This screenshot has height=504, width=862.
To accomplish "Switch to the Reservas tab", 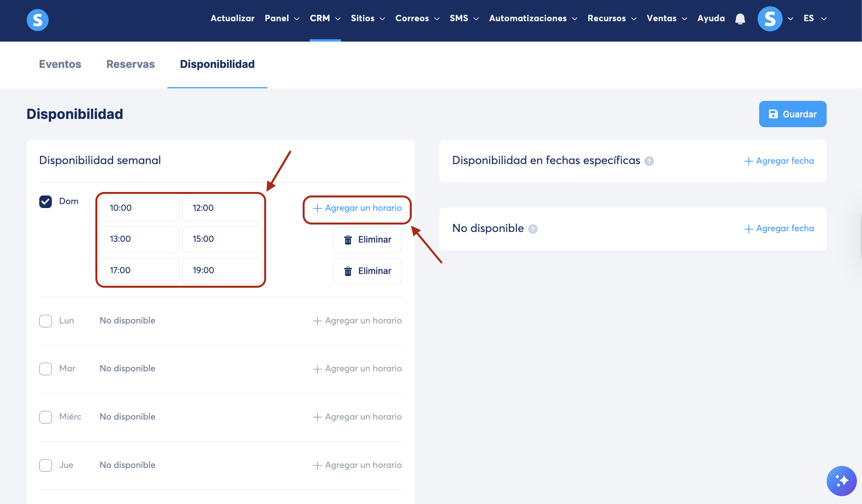I will [130, 64].
